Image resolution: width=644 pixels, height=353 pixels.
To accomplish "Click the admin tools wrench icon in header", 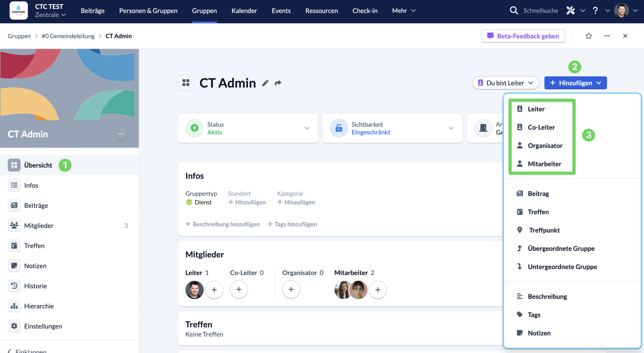I will [571, 11].
